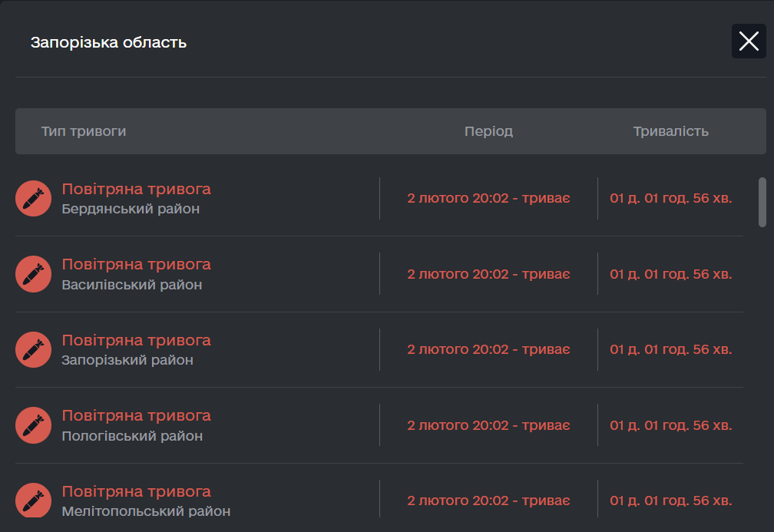This screenshot has width=774, height=532.
Task: Click the alert period for Бердянський район
Action: click(x=488, y=198)
